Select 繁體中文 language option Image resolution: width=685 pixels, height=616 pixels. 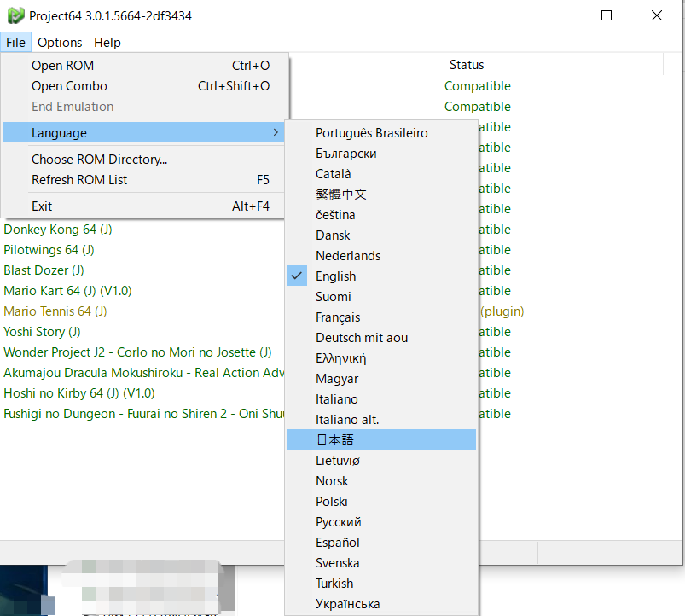[381, 195]
